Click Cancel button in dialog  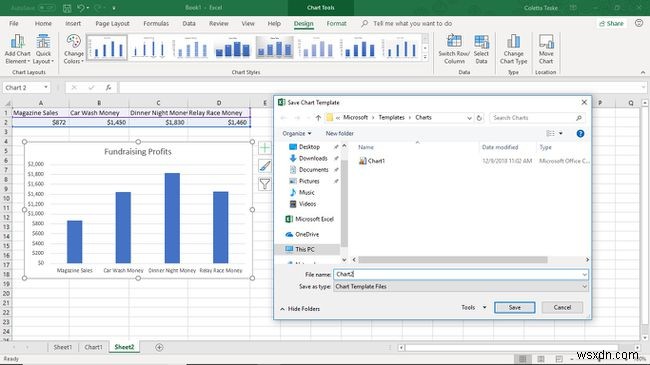[x=562, y=308]
